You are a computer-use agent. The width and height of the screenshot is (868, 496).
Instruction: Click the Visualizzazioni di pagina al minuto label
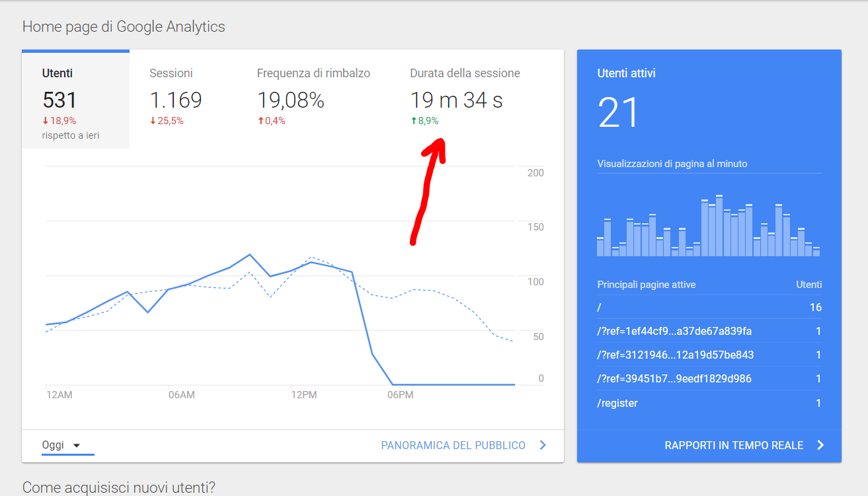coord(672,163)
